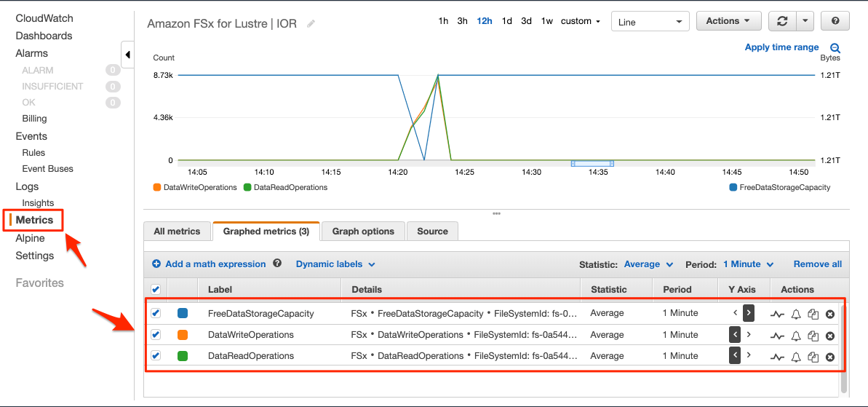This screenshot has width=868, height=407.
Task: Uncheck the FreeDataStorageCapacity checkbox
Action: click(156, 313)
